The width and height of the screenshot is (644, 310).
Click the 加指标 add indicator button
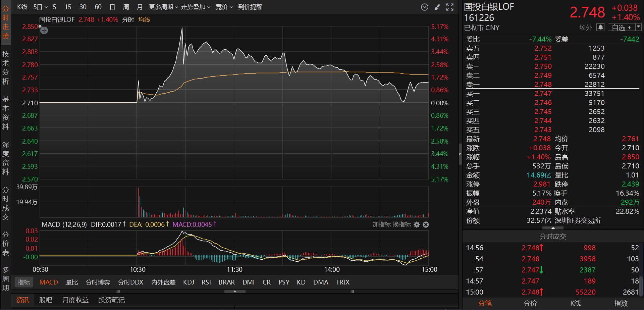tap(381, 224)
